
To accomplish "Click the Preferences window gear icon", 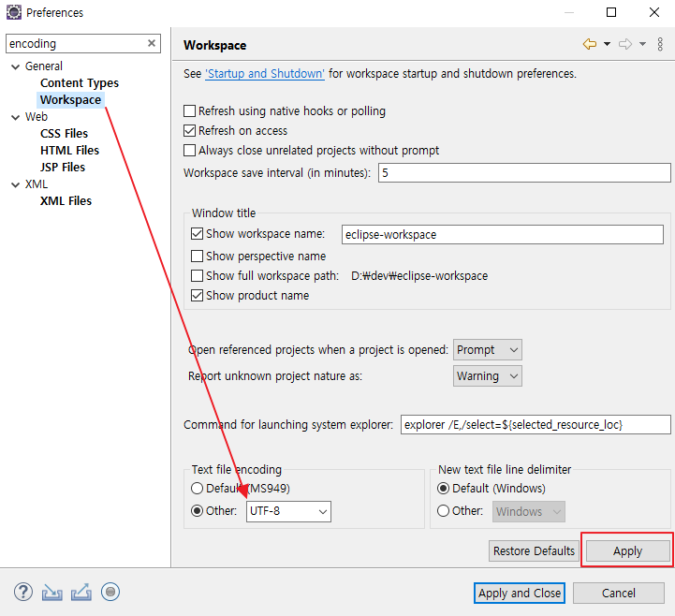I will [14, 12].
